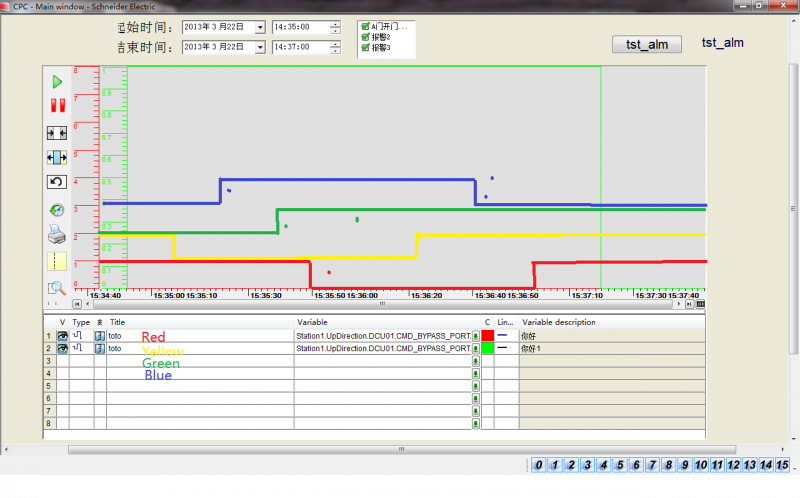
Task: Uncheck the 报警3 checkbox
Action: (x=365, y=47)
